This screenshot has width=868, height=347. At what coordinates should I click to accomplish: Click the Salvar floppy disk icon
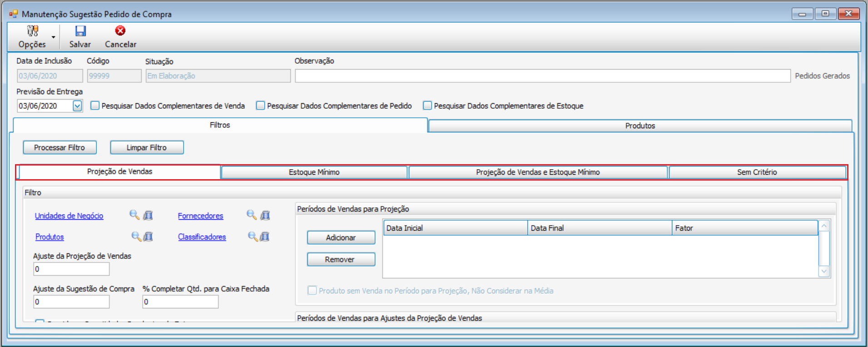coord(80,31)
